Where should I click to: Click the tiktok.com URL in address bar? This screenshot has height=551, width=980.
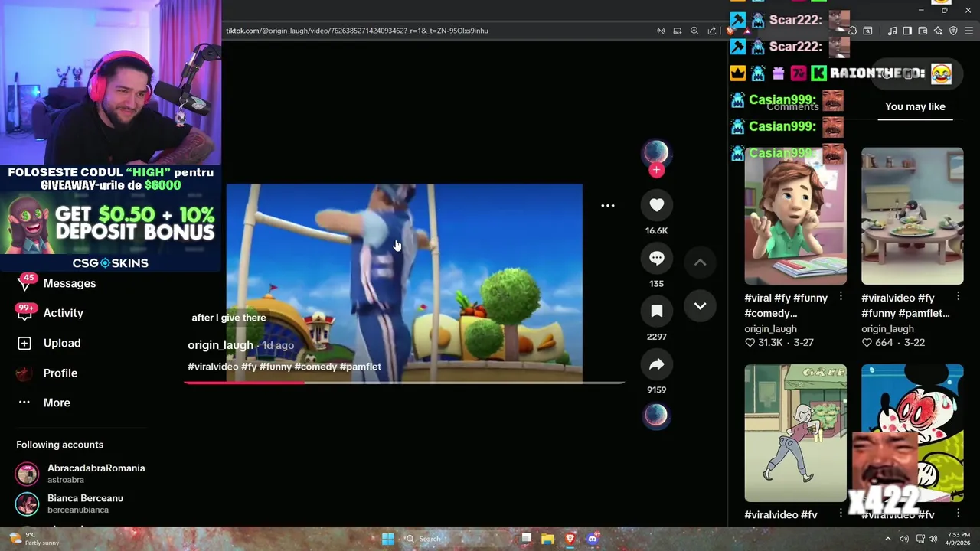pos(357,31)
